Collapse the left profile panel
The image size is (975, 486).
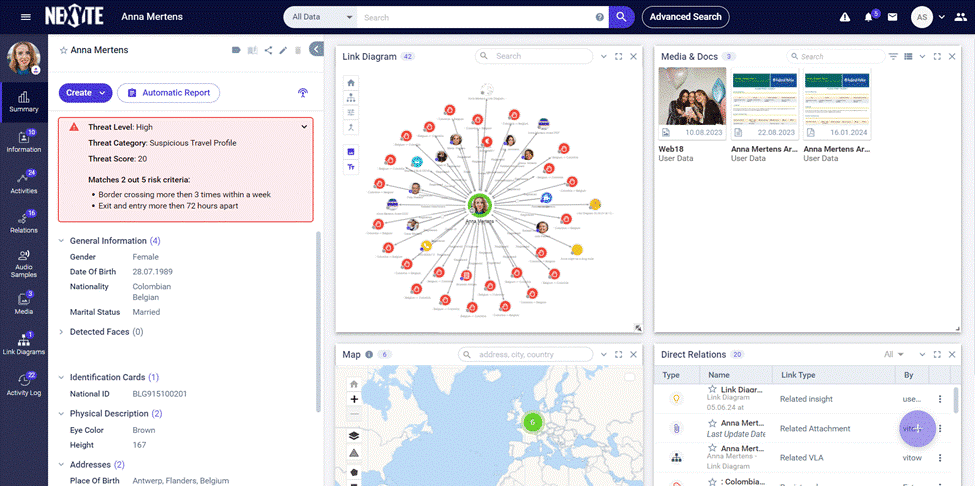point(316,50)
